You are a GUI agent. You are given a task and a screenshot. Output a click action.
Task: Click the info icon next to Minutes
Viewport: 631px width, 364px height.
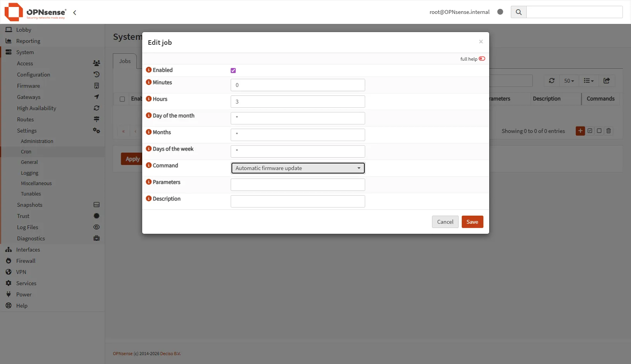(148, 82)
